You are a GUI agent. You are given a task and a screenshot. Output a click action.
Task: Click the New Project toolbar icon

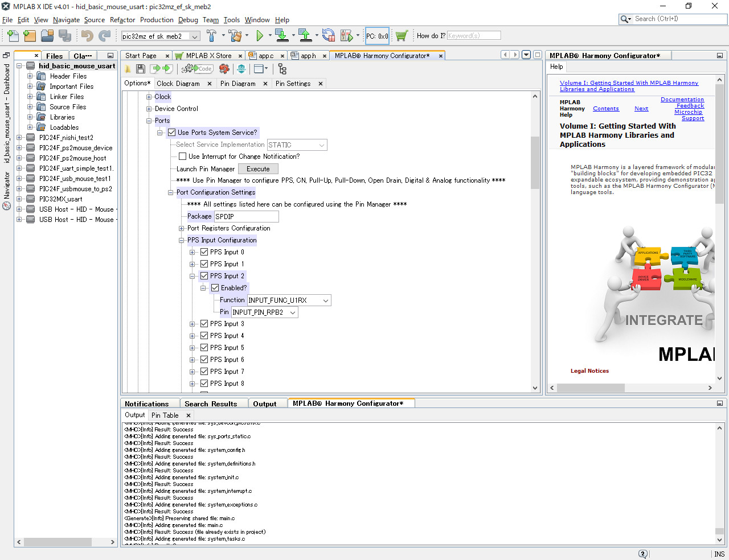tap(30, 36)
